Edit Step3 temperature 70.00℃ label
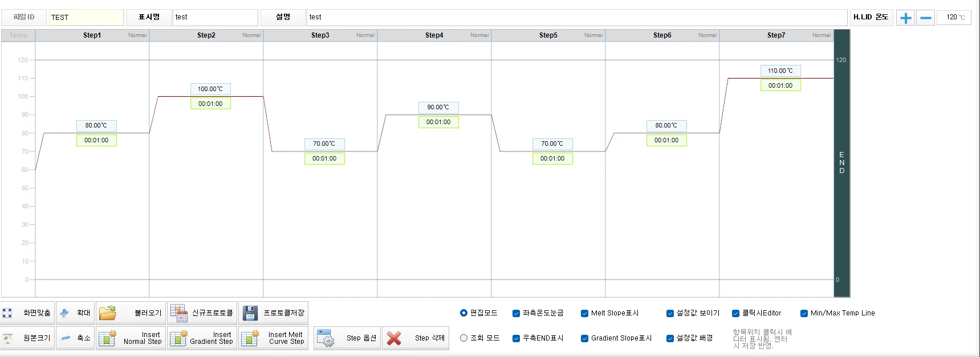Image resolution: width=980 pixels, height=357 pixels. (x=324, y=143)
